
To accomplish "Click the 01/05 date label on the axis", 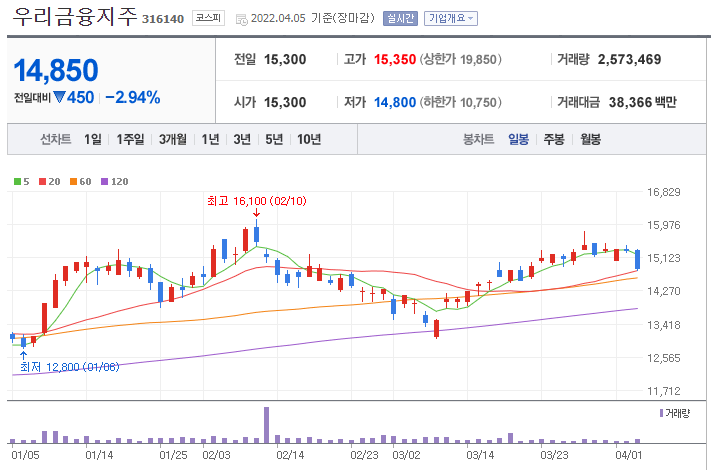I will [x=25, y=455].
